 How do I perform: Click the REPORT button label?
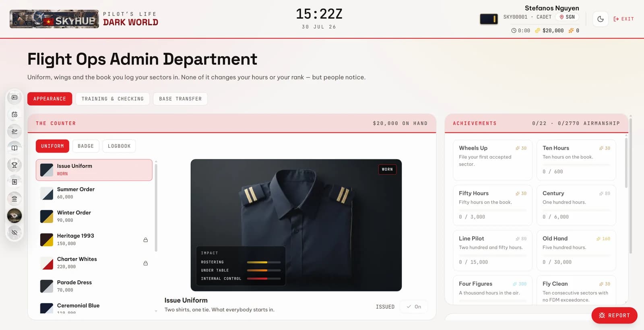[x=619, y=316]
